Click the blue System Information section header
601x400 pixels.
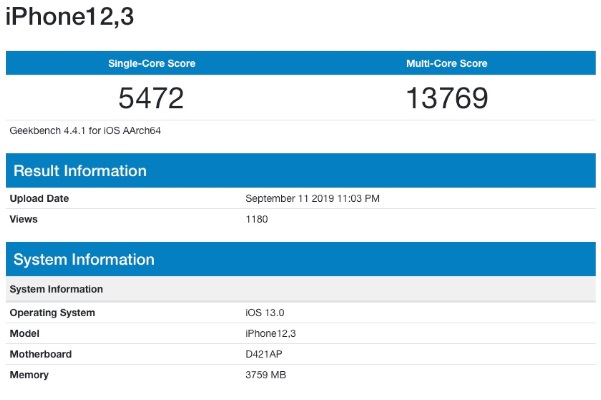301,259
